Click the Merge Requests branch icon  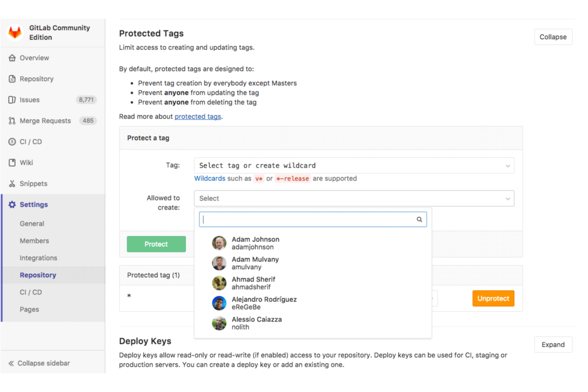[x=12, y=121]
